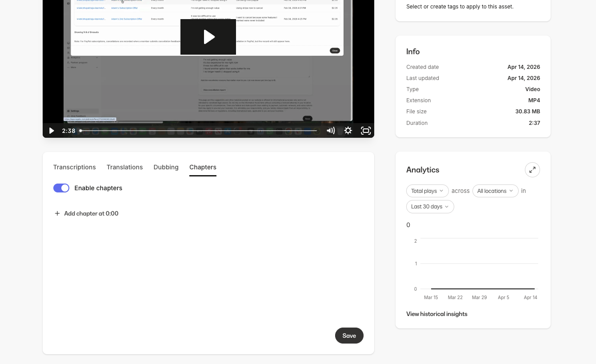Change the Last 30 days date range dropdown

[430, 206]
